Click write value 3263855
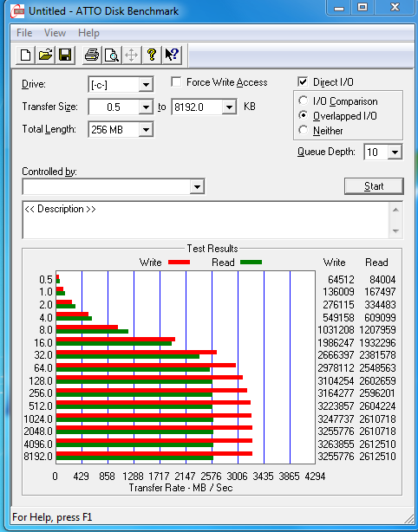This screenshot has width=418, height=532. (336, 444)
